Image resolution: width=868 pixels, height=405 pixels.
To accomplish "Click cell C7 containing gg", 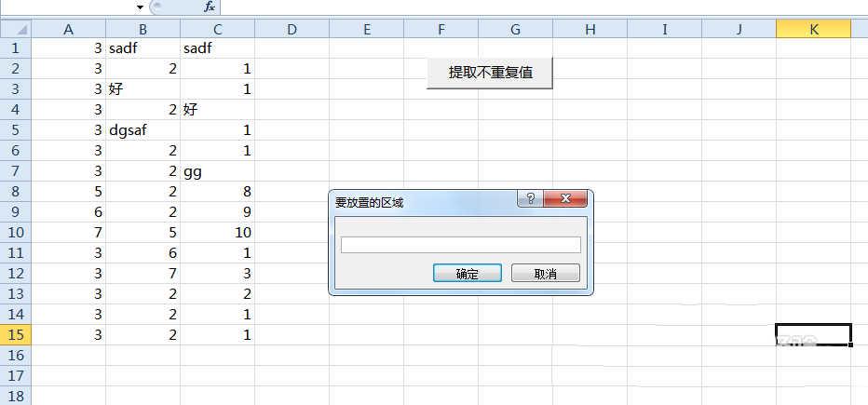I will (x=217, y=171).
